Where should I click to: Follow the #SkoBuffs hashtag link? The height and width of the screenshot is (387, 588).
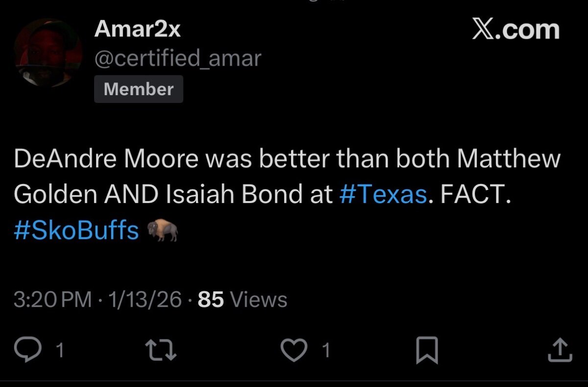(76, 230)
